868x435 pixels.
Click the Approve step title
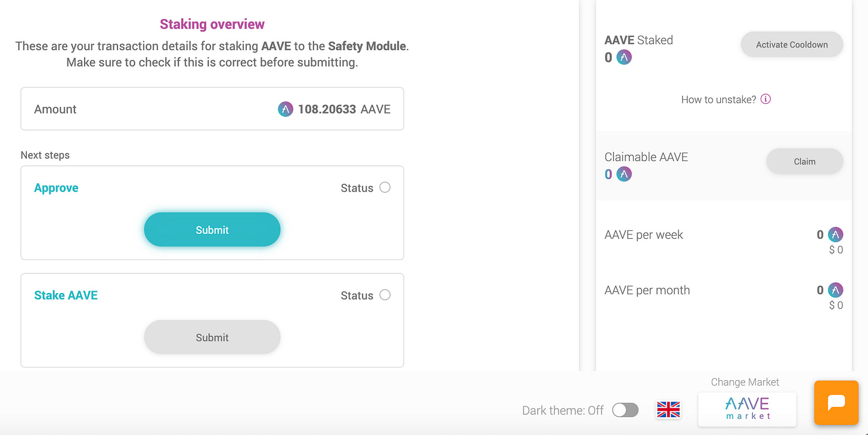(x=56, y=188)
